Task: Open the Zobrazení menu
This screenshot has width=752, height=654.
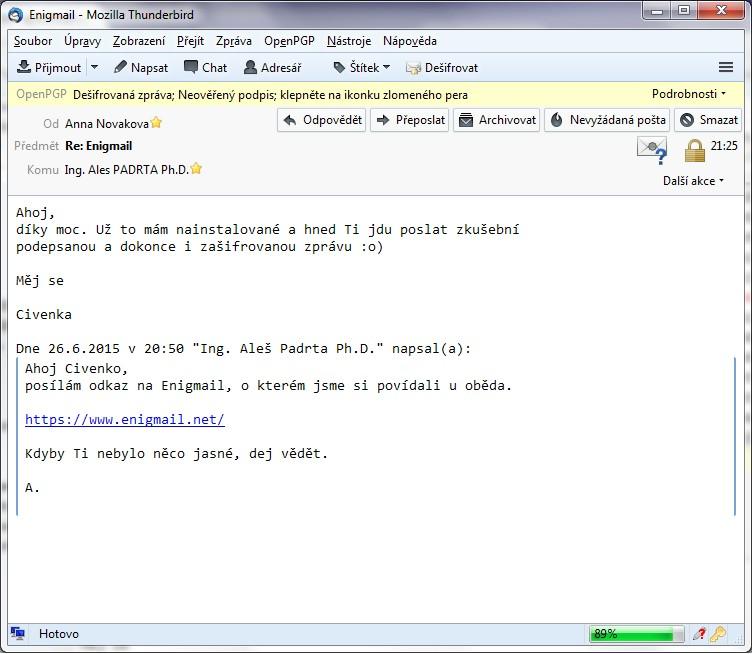Action: [x=139, y=41]
